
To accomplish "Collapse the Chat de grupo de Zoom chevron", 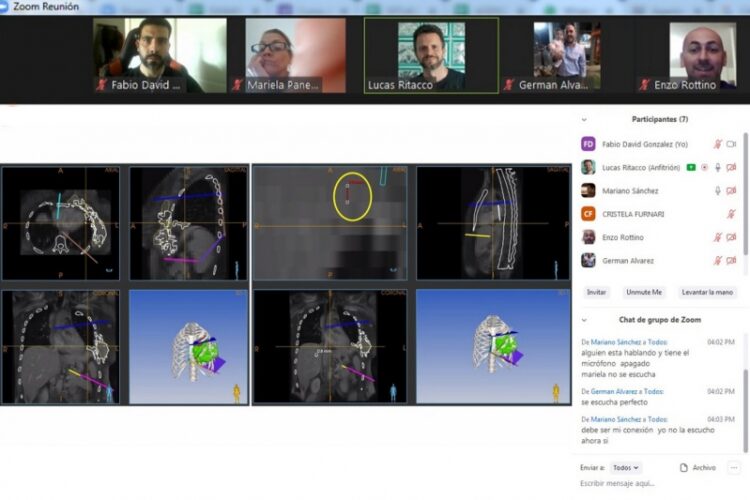I will [x=583, y=319].
